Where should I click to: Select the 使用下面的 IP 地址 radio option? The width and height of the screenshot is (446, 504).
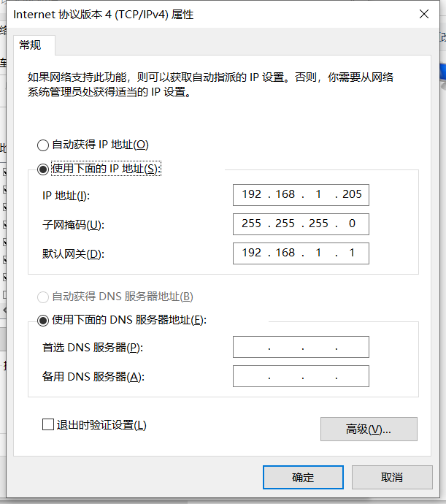point(43,169)
